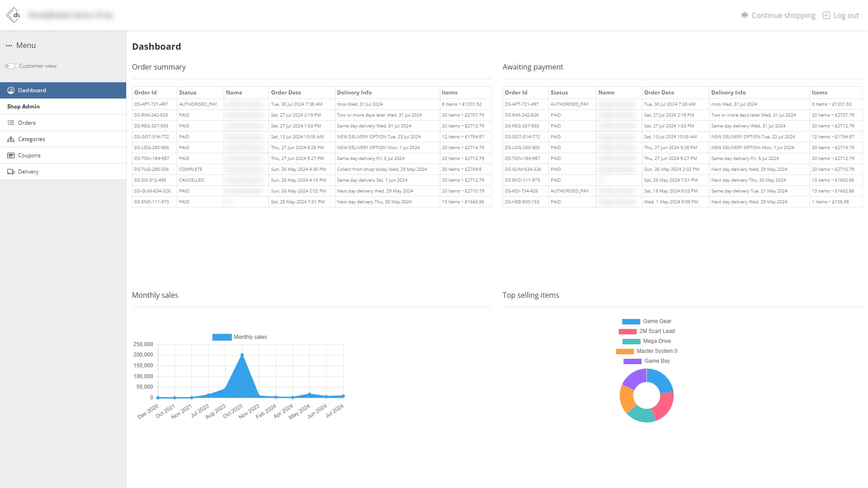Click the Dashboard page heading

point(156,47)
